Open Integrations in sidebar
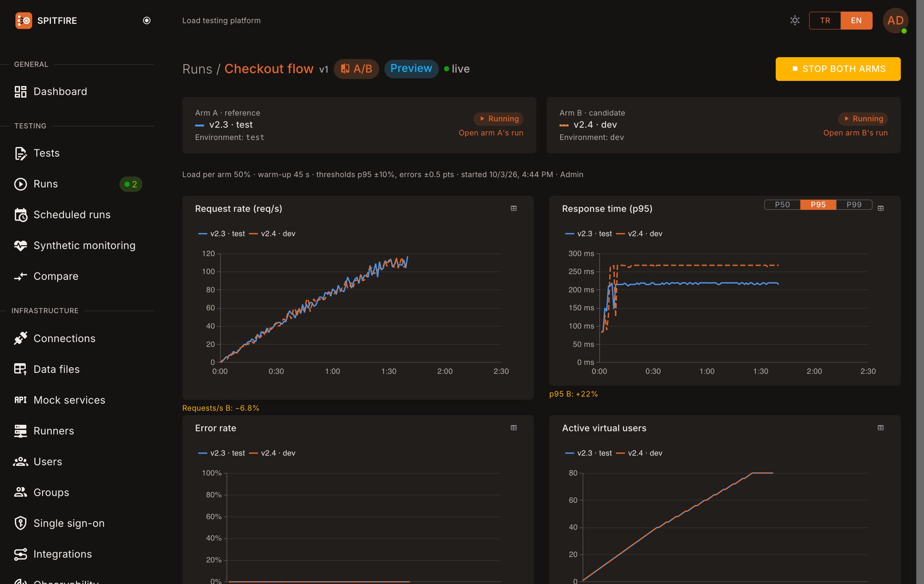 [x=62, y=554]
